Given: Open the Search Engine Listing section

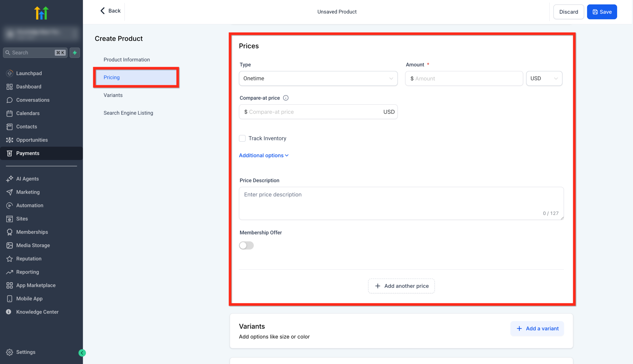Looking at the screenshot, I should [x=128, y=113].
